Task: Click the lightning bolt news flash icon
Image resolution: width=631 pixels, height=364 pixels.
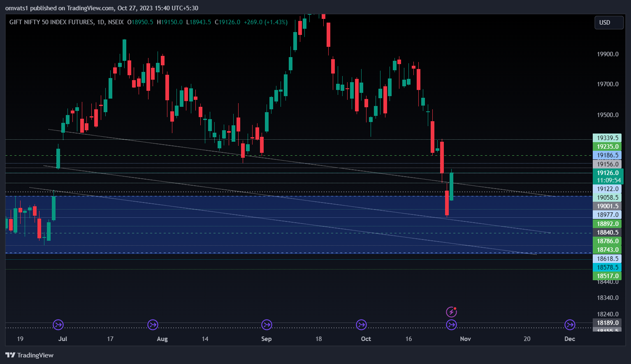Action: point(451,312)
